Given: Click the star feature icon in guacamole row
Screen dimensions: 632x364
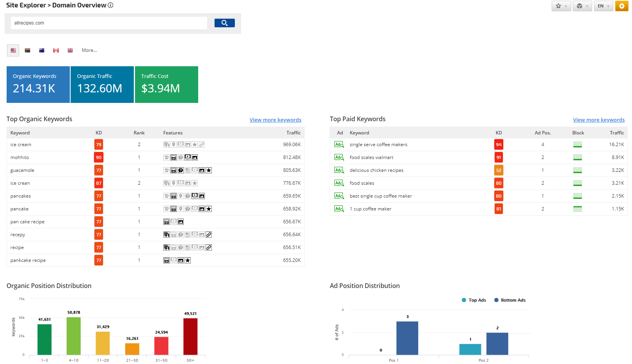Looking at the screenshot, I should (209, 170).
